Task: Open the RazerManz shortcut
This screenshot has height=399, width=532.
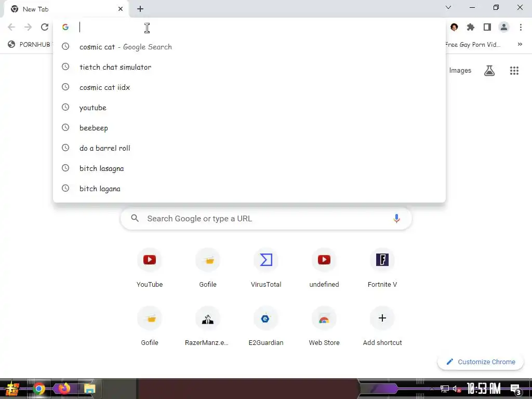Action: [x=208, y=326]
